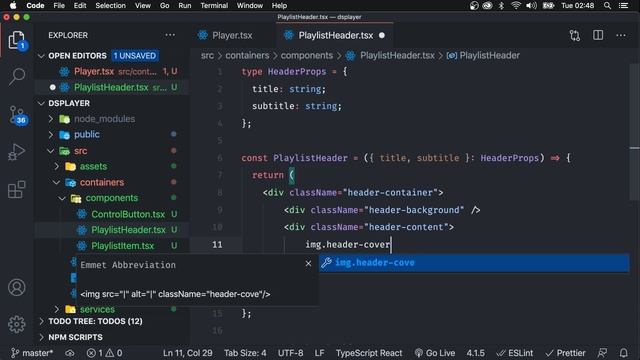Split the editor to the right
Viewport: 640px width, 360px height.
598,35
